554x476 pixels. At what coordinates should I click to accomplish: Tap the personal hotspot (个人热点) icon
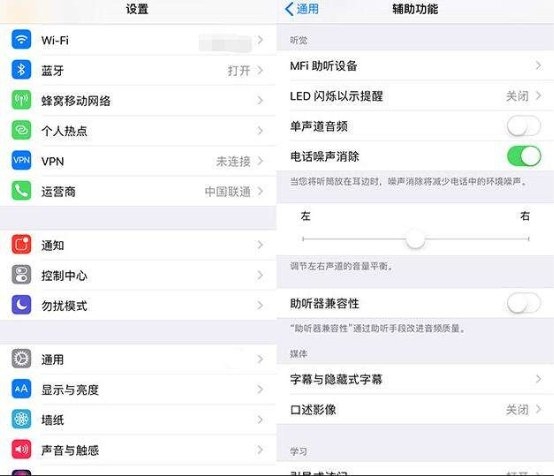(21, 130)
